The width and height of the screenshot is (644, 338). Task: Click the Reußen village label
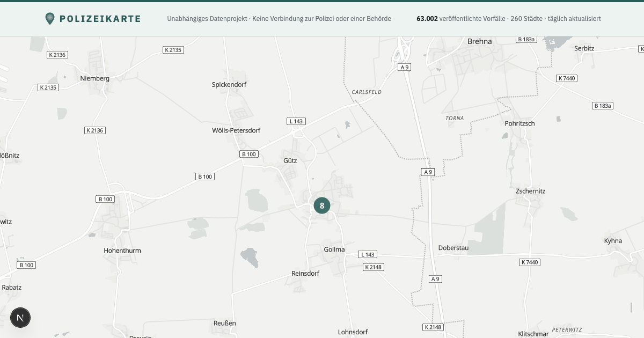coord(225,324)
